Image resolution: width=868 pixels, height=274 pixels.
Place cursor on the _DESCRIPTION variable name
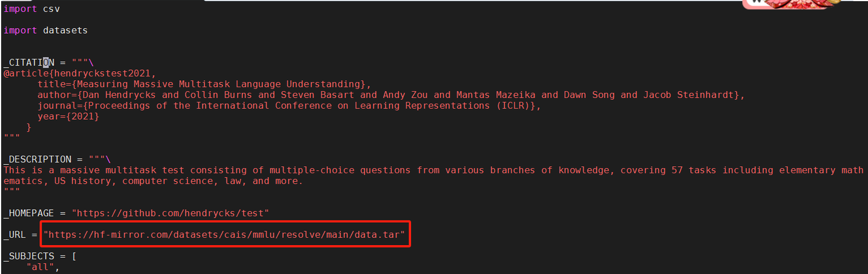(37, 160)
